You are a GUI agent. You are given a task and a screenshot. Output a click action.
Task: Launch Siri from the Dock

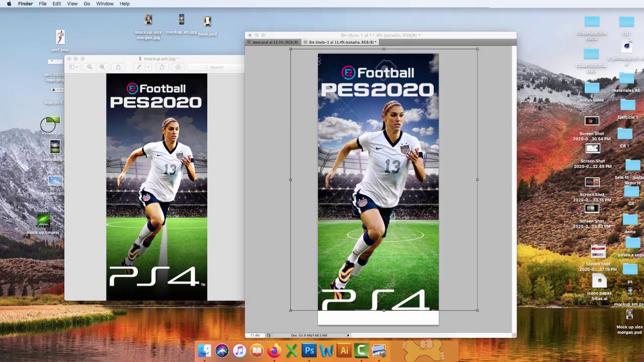[x=222, y=350]
